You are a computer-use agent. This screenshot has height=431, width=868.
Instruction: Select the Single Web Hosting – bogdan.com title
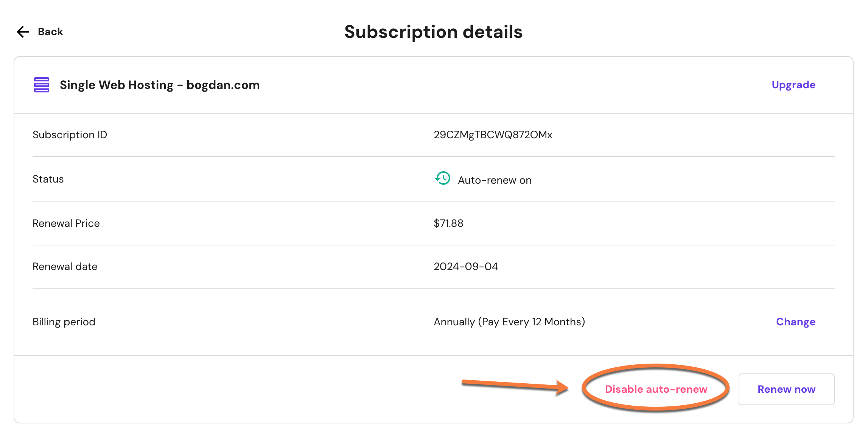(160, 85)
